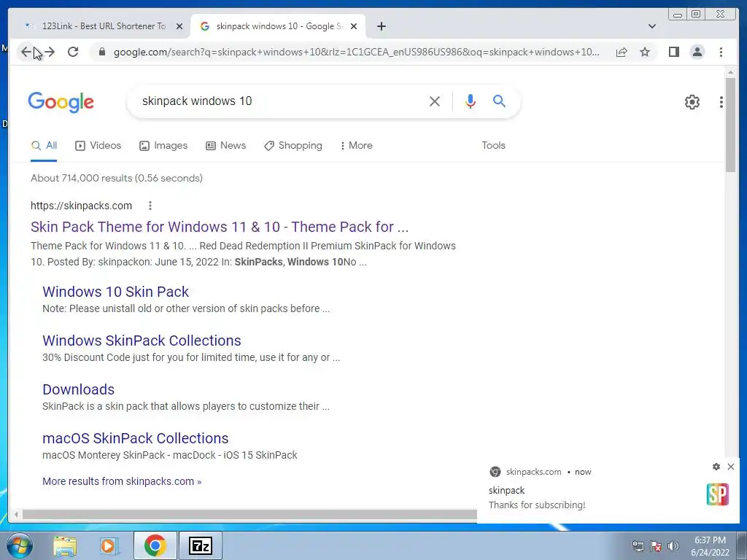This screenshot has width=747, height=560.
Task: Switch to the 123Link Best URL Shortener tab
Action: [102, 26]
